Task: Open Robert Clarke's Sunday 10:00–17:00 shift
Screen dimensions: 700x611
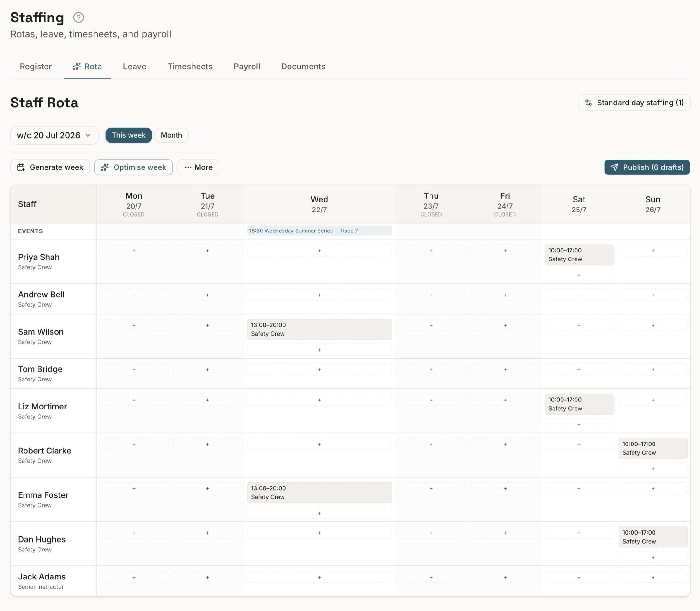Action: tap(653, 448)
